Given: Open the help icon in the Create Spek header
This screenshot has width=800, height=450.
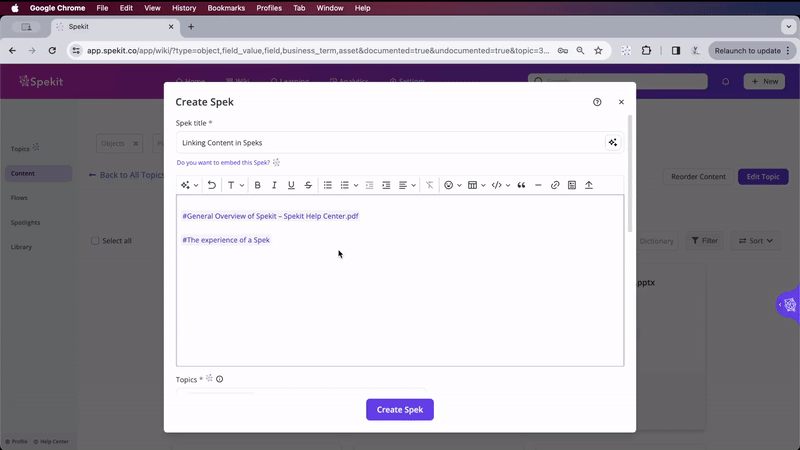Looking at the screenshot, I should coord(597,102).
